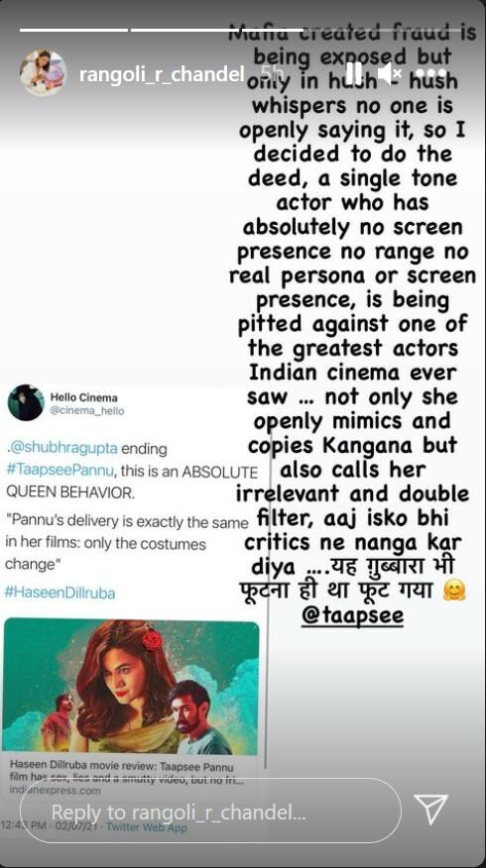Click the #TaapseePannu hashtag

click(x=60, y=470)
